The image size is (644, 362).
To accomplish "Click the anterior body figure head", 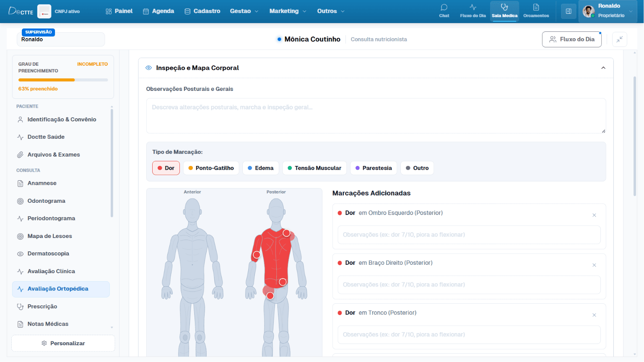I will tap(192, 210).
